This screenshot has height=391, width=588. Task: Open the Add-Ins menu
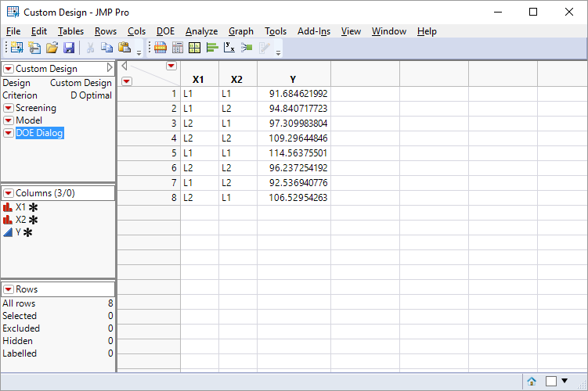[314, 31]
